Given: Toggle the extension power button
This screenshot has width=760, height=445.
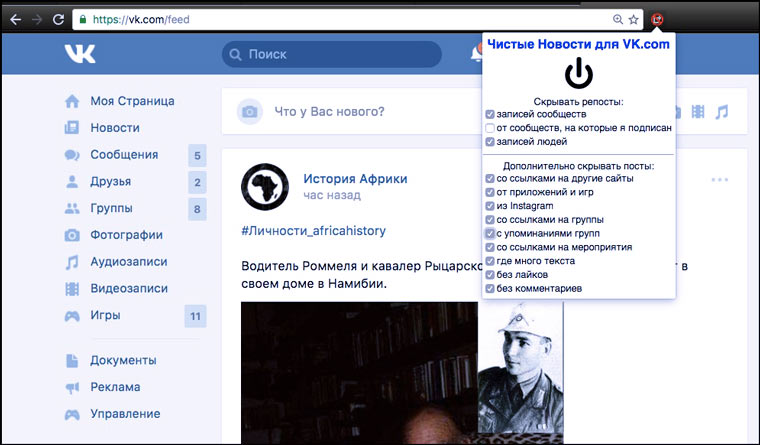Looking at the screenshot, I should click(579, 73).
